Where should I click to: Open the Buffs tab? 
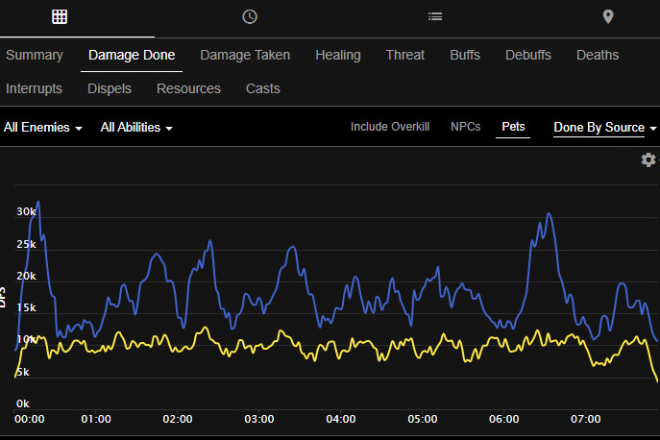(465, 55)
